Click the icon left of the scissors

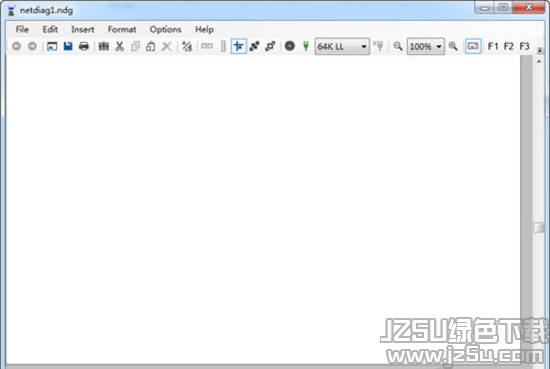pos(103,46)
